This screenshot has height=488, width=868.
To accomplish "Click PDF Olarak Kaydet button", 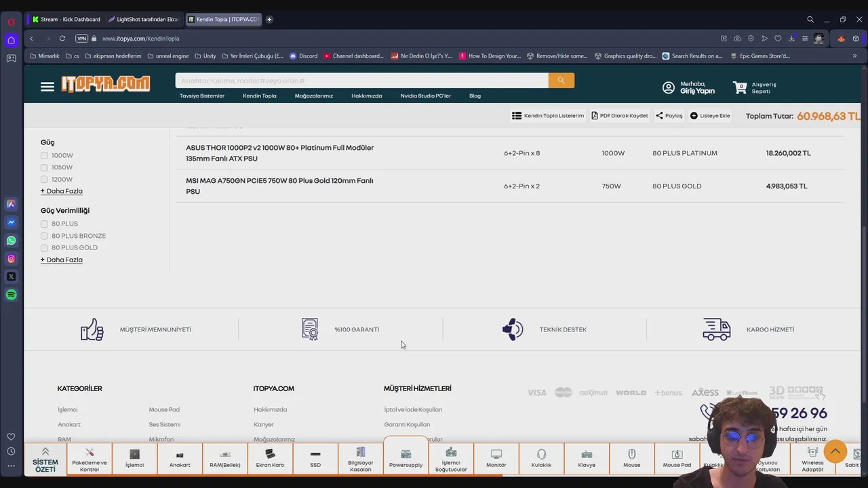I will [x=620, y=116].
